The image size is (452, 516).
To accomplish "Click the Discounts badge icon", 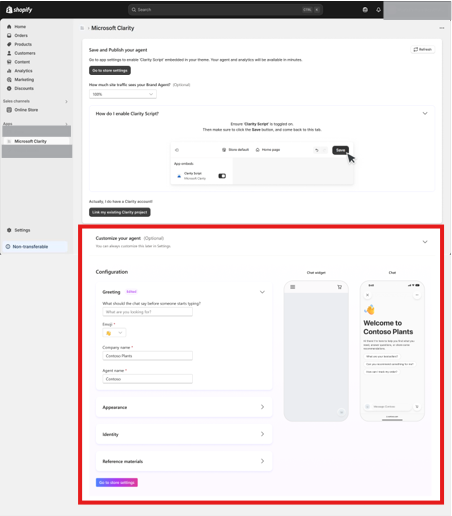I will click(9, 88).
